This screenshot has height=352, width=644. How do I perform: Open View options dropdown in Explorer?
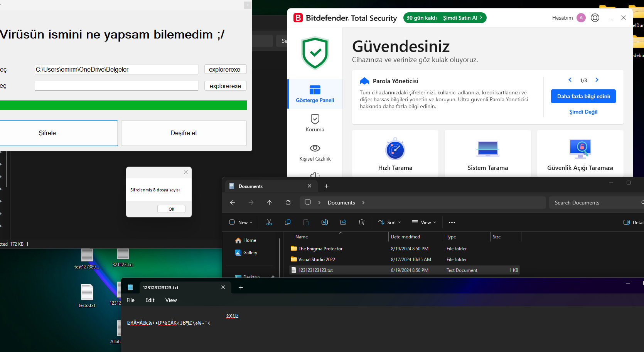click(x=424, y=222)
